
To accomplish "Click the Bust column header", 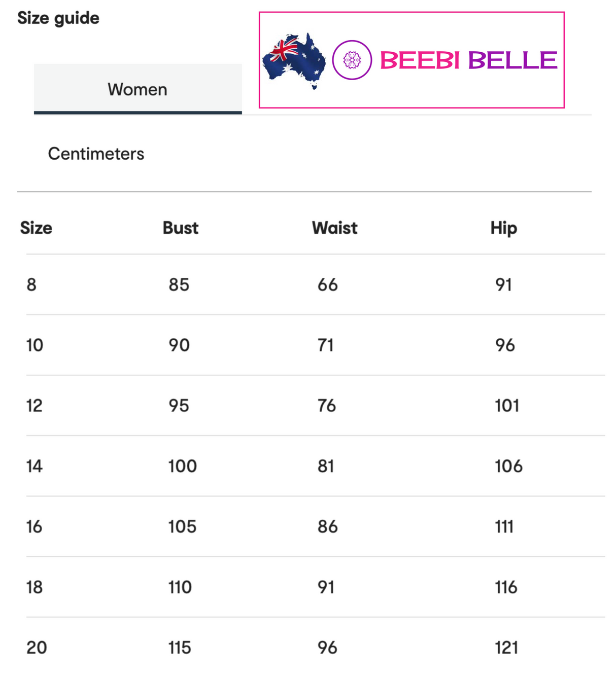I will (180, 228).
